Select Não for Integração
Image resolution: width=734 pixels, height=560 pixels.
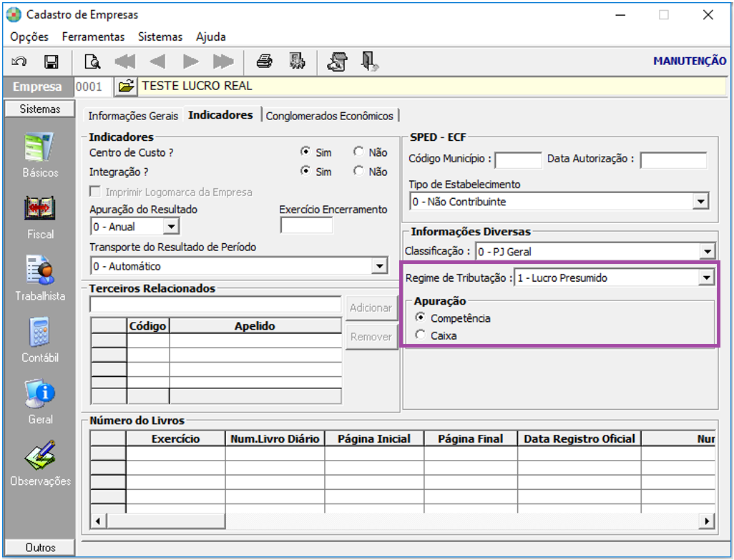[x=358, y=171]
